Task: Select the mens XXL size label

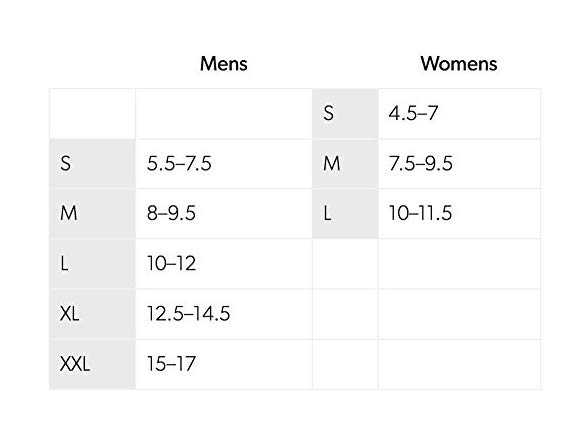Action: point(93,364)
